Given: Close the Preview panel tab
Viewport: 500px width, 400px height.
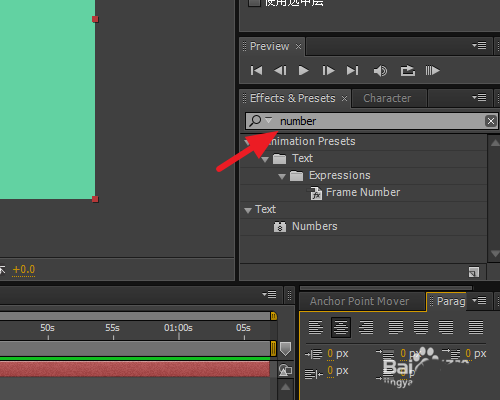Looking at the screenshot, I should coord(298,47).
